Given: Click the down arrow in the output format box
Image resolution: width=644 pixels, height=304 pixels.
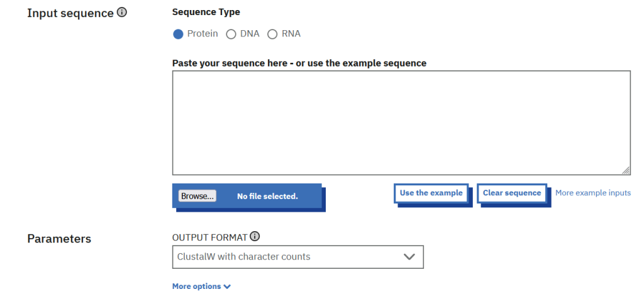Looking at the screenshot, I should [409, 257].
